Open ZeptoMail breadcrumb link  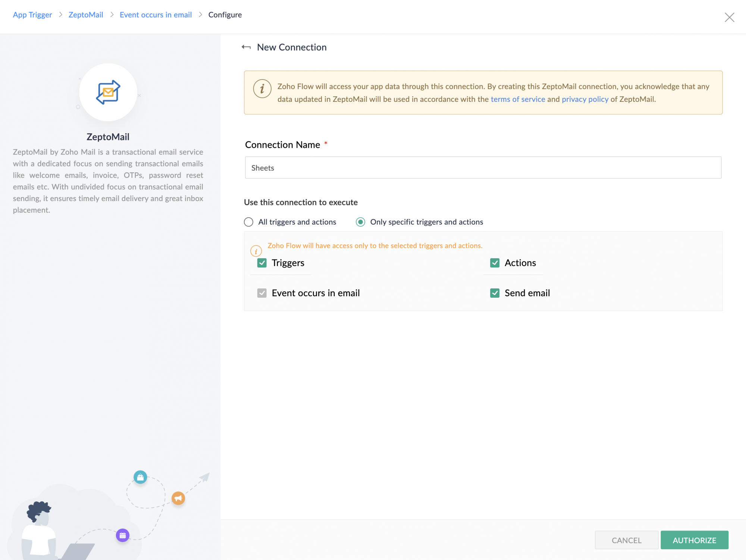tap(86, 15)
